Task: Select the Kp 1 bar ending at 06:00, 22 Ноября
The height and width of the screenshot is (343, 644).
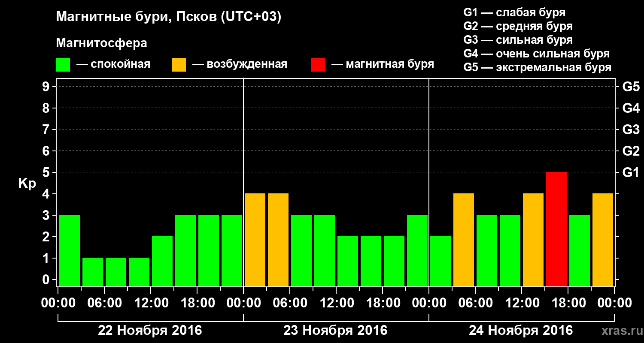Action: [93, 272]
